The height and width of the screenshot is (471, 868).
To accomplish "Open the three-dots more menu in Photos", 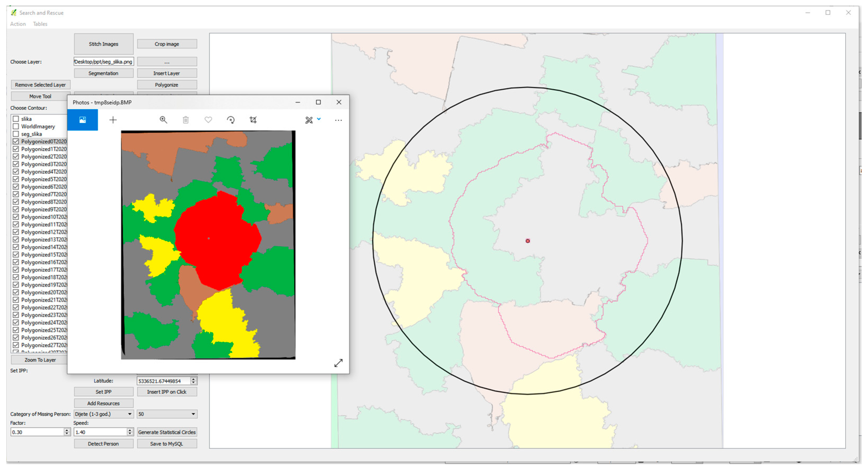I will [338, 120].
